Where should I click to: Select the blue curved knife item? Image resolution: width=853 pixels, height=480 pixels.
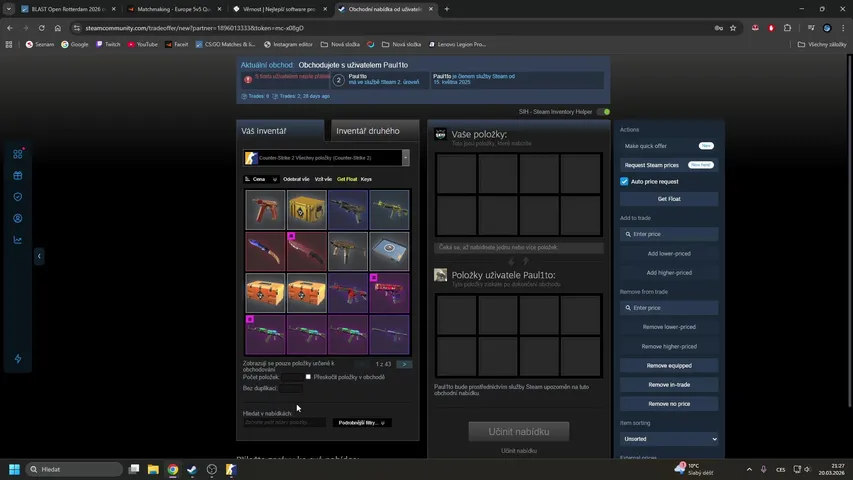click(265, 251)
